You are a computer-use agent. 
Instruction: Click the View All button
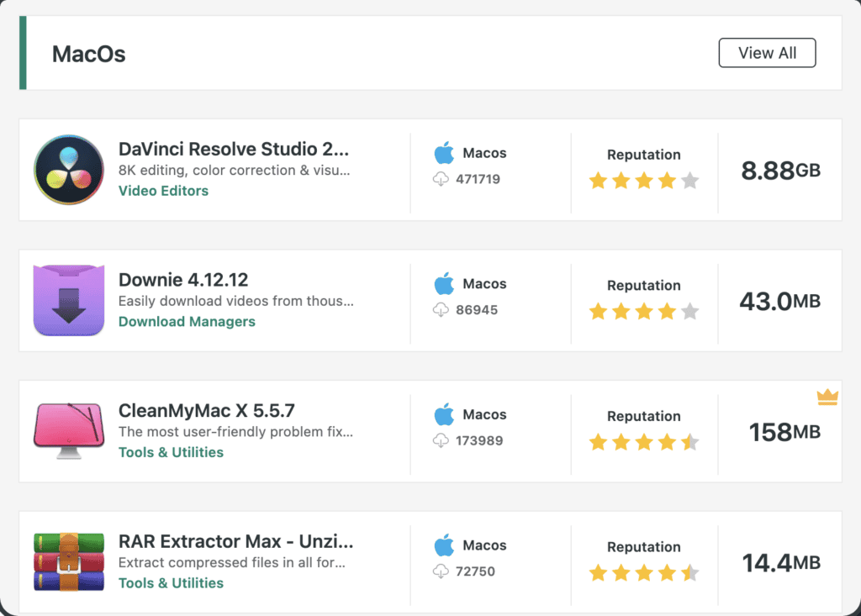click(767, 53)
